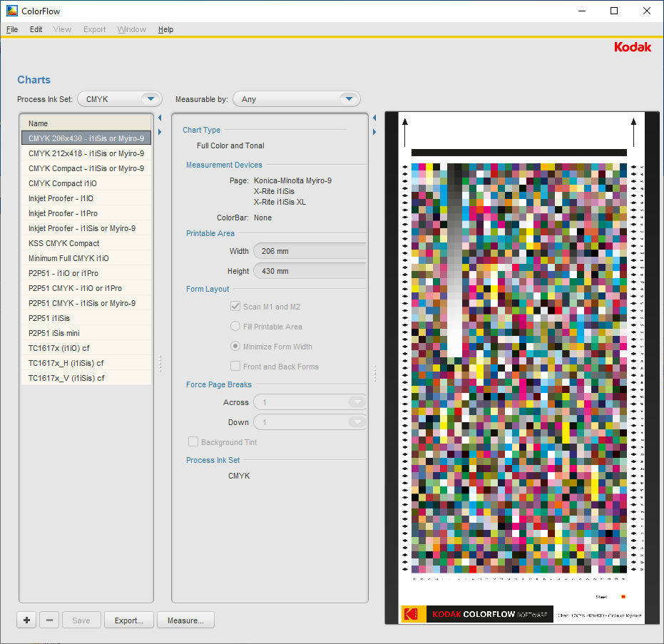
Task: Open the File menu
Action: [12, 29]
